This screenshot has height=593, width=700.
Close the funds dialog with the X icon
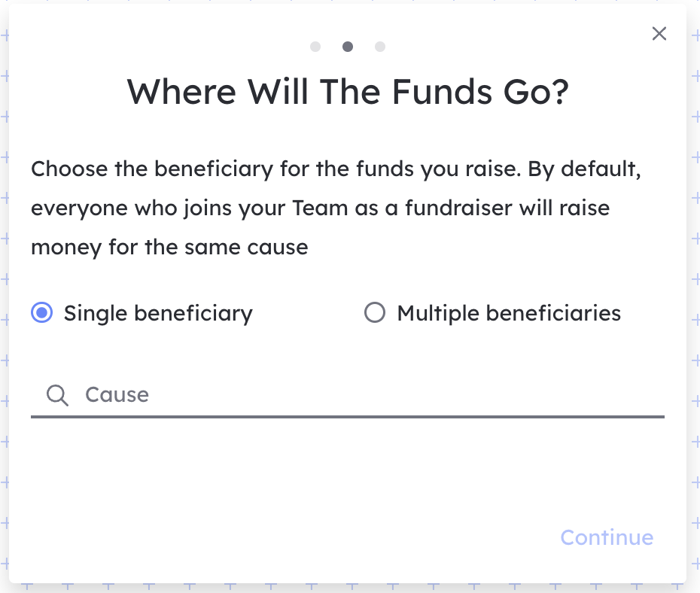pos(659,33)
